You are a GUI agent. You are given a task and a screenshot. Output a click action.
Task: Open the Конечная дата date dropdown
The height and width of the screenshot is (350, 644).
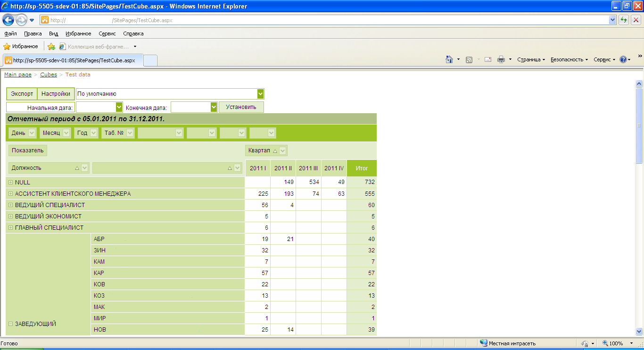[214, 108]
